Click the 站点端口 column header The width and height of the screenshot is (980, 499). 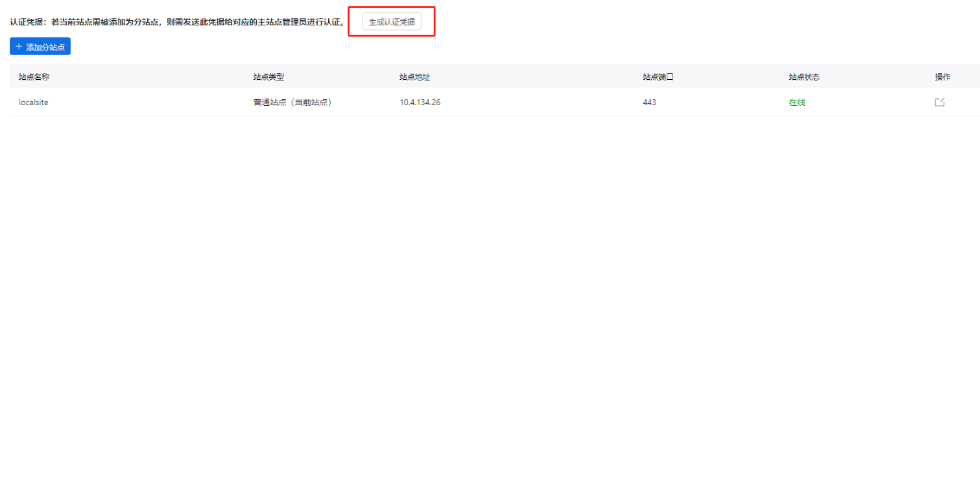tap(658, 77)
